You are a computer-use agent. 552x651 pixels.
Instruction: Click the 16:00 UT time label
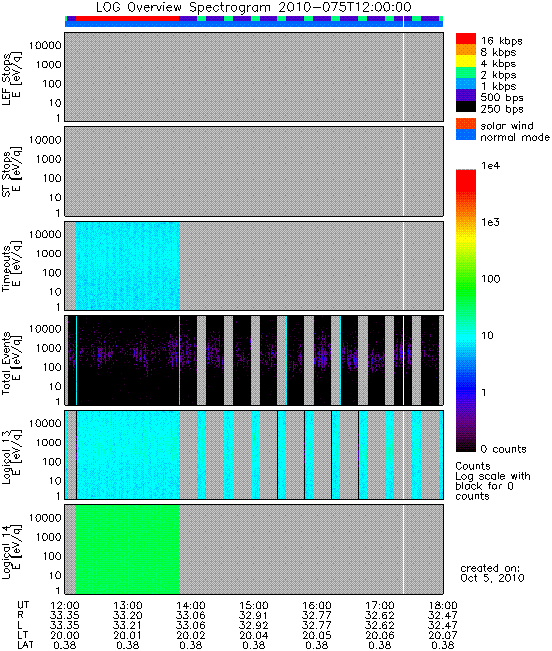(x=317, y=605)
